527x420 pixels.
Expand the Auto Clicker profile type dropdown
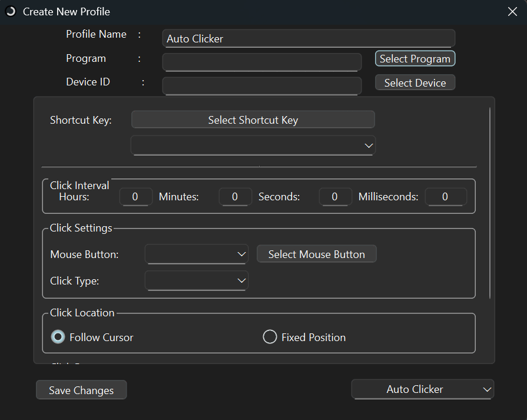[422, 389]
